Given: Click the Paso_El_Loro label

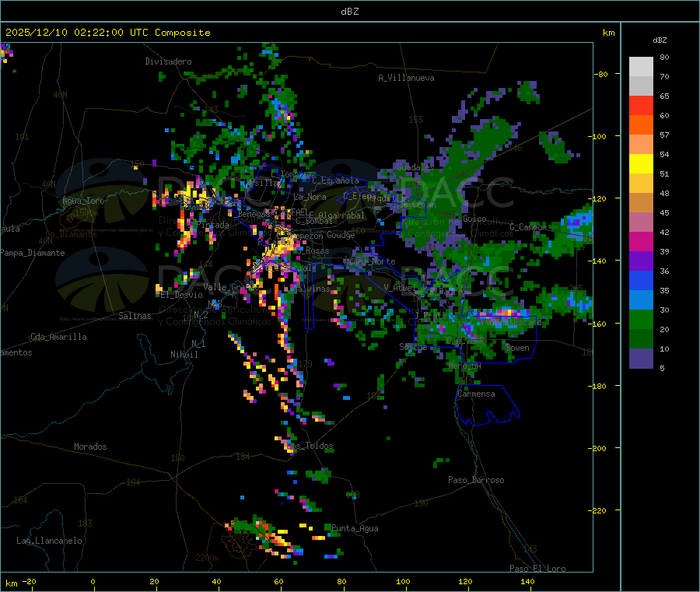Looking at the screenshot, I should coord(538,569).
